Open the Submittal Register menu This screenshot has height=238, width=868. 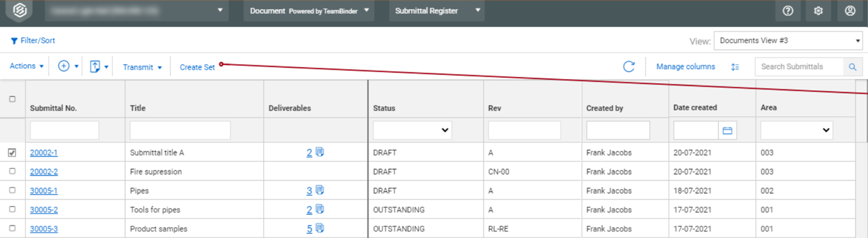pyautogui.click(x=436, y=10)
